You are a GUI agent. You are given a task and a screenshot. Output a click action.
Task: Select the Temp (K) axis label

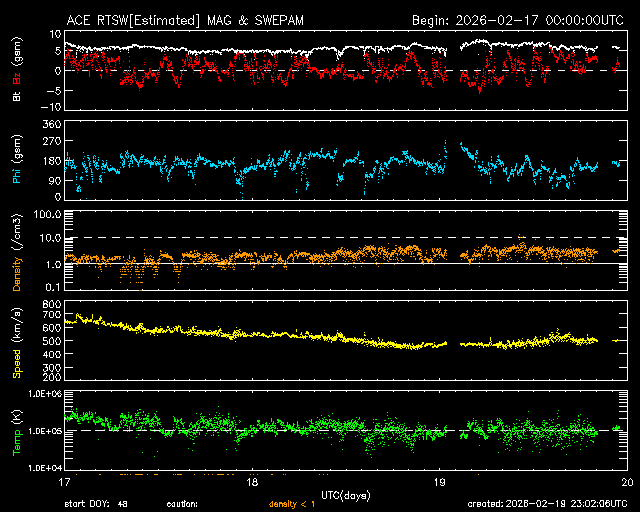point(17,432)
